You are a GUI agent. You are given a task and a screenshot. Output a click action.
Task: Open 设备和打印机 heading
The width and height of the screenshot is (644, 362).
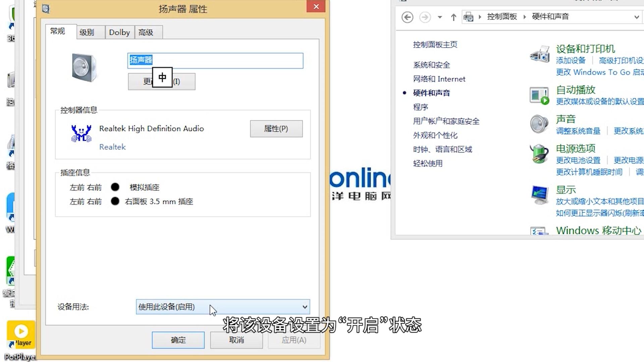[585, 49]
